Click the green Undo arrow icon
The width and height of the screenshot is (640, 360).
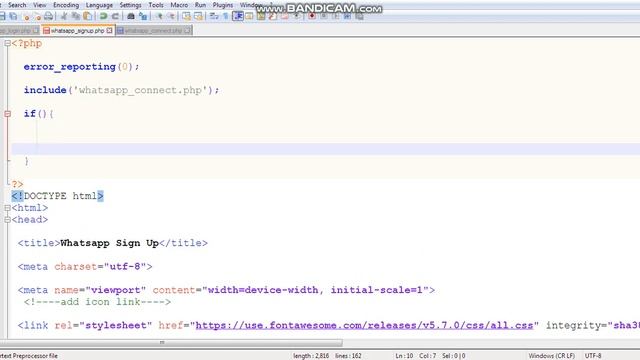point(103,16)
